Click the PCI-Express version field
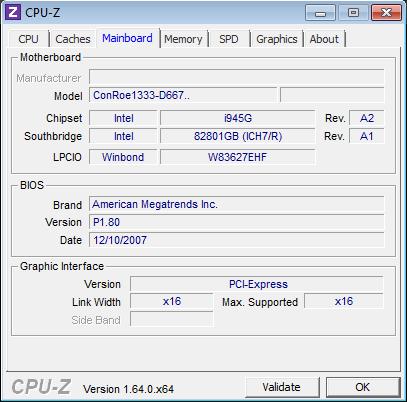 pyautogui.click(x=257, y=284)
